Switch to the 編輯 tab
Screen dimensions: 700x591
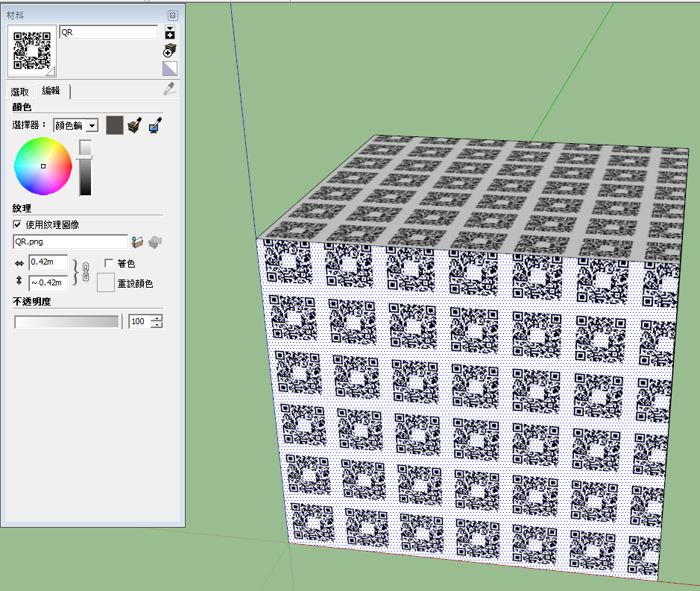(51, 91)
